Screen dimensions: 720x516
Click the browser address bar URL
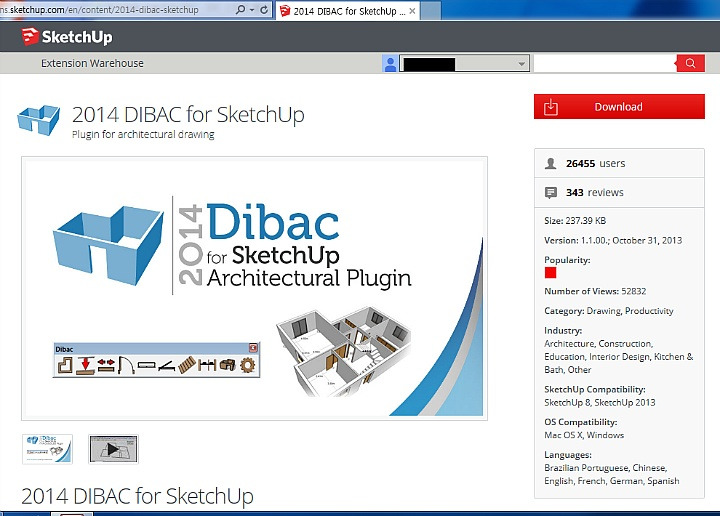click(x=100, y=10)
